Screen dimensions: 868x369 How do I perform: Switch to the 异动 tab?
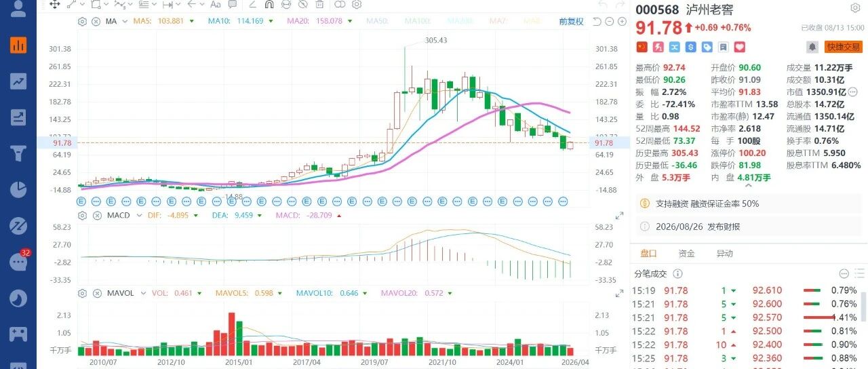[x=725, y=254]
